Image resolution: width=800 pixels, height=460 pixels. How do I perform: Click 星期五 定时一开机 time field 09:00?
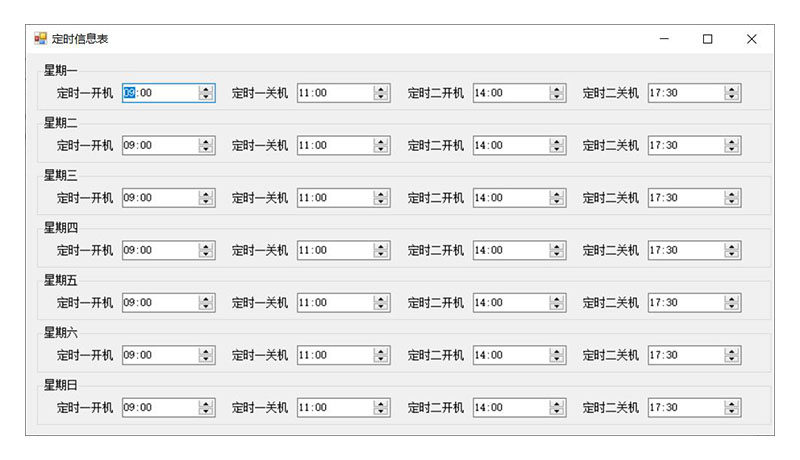[168, 303]
